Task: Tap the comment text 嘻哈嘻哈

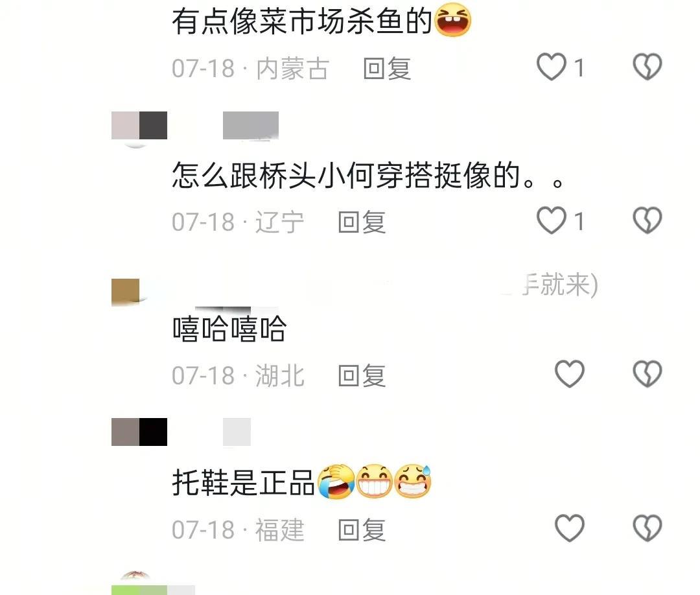Action: point(229,329)
